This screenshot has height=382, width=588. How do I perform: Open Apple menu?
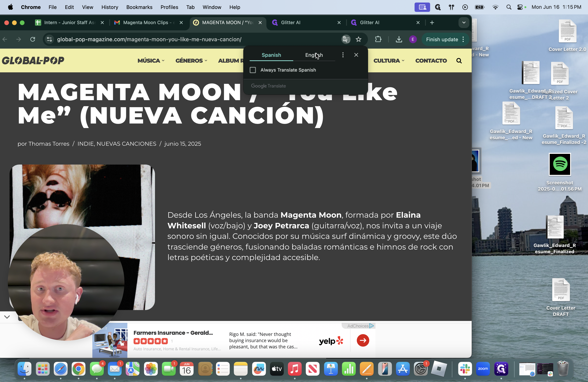point(10,7)
